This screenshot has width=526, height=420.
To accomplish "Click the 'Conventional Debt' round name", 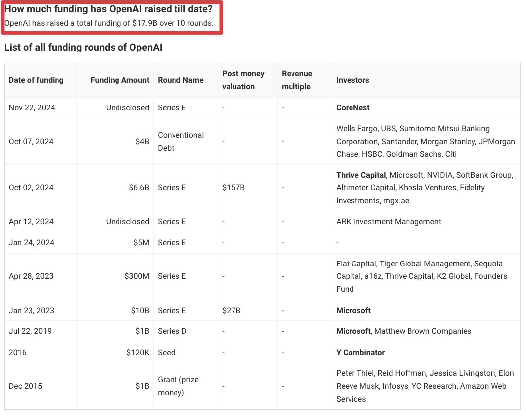I will tap(181, 142).
